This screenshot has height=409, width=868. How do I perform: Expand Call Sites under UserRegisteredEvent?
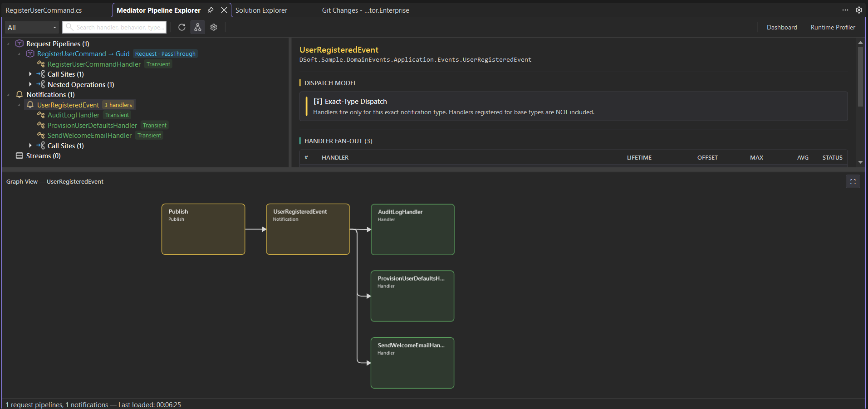30,146
